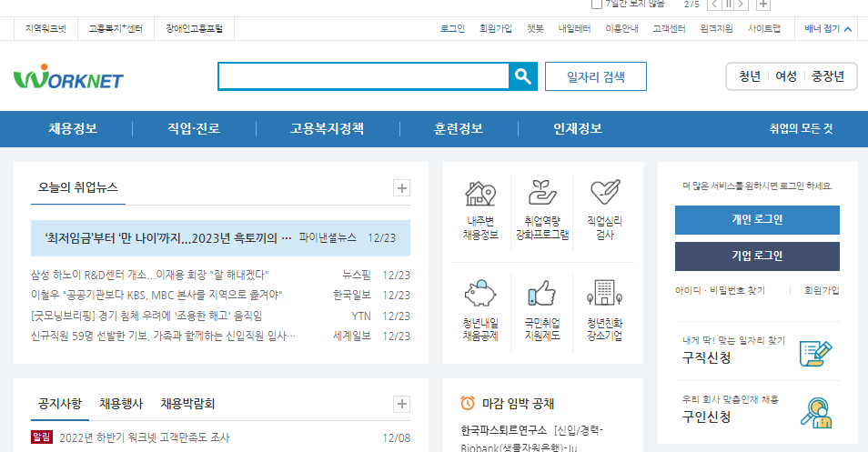
Task: Open the 내일레터 link
Action: (574, 29)
